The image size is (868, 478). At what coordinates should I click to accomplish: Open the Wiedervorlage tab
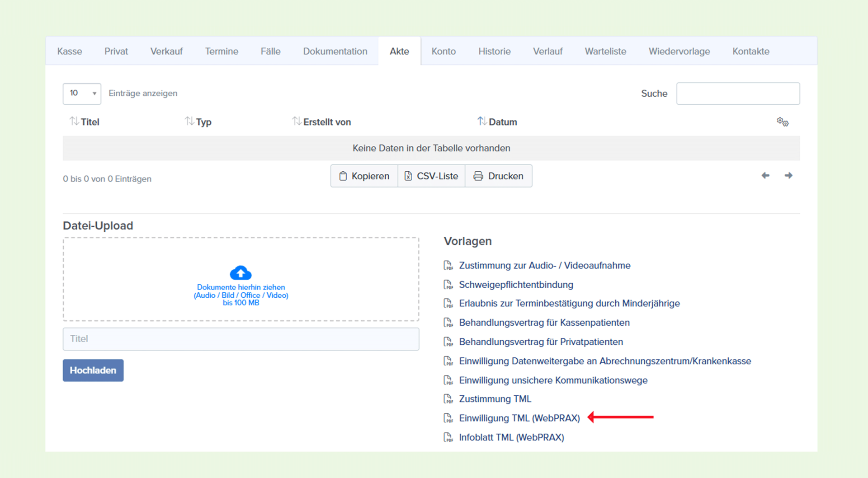pos(679,51)
